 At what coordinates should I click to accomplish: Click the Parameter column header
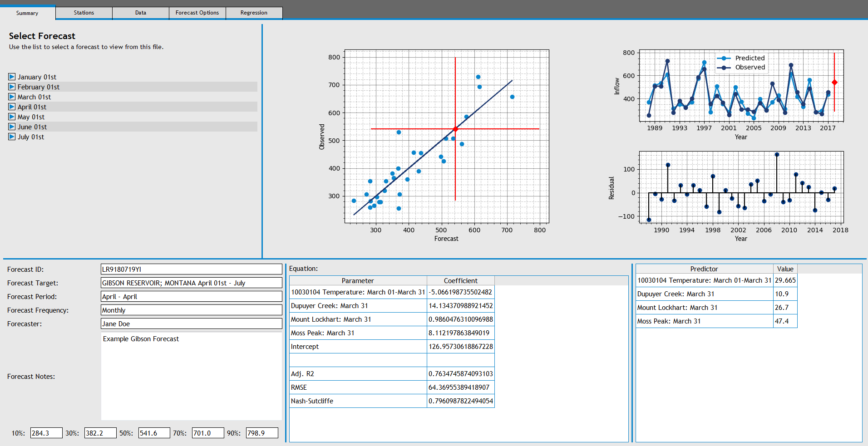[x=358, y=280]
